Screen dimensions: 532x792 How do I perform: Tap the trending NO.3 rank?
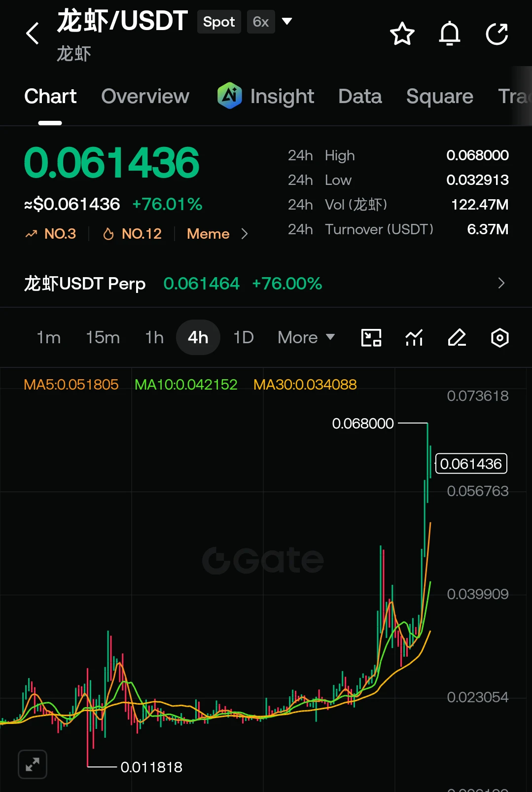click(51, 234)
